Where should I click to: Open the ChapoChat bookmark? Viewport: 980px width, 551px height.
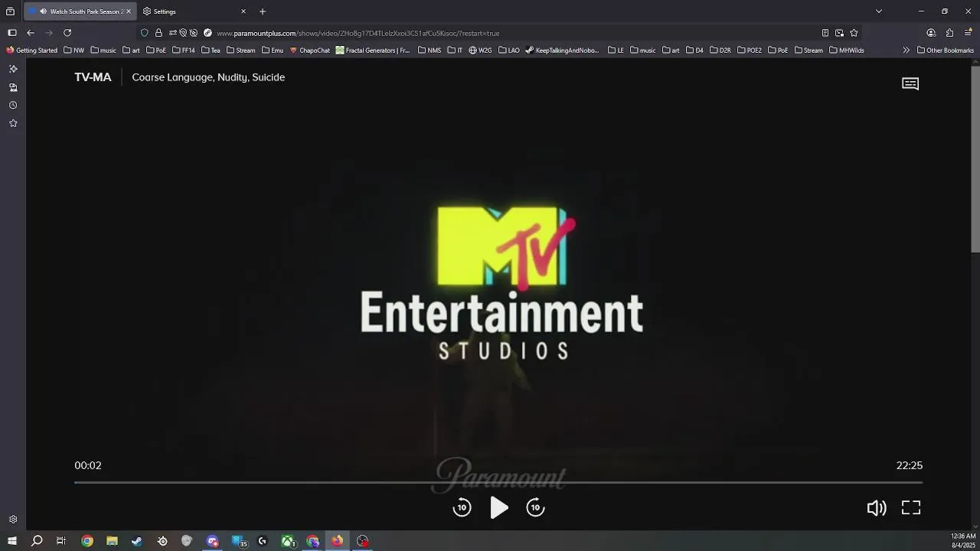click(x=310, y=51)
